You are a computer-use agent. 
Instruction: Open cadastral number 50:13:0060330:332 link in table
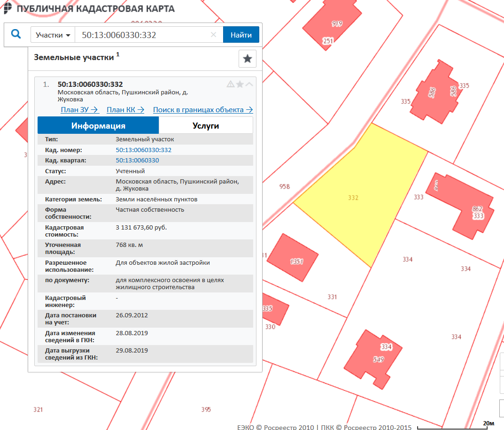click(x=143, y=150)
